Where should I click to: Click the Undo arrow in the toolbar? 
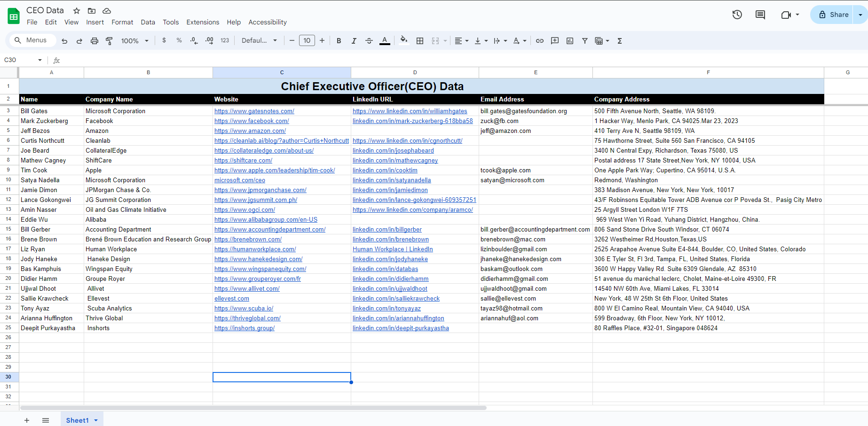tap(64, 41)
